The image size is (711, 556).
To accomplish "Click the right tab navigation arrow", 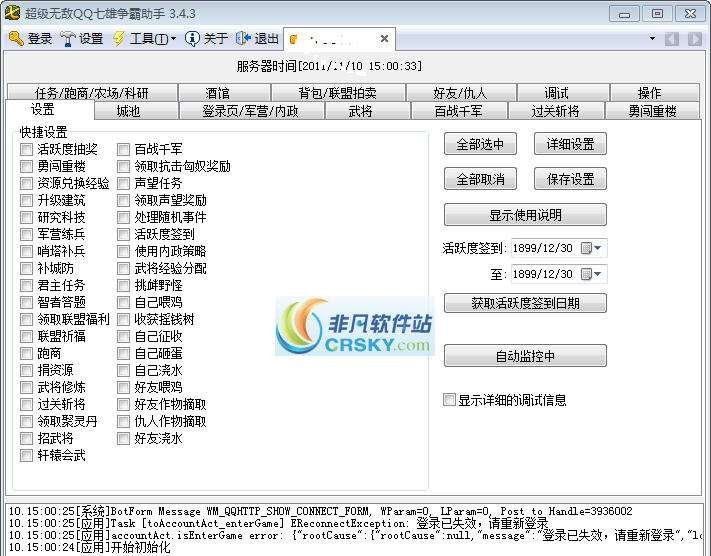I will 695,39.
